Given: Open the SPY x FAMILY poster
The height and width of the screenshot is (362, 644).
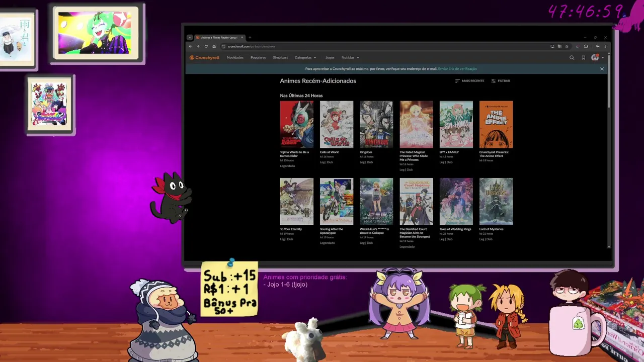Looking at the screenshot, I should point(456,124).
